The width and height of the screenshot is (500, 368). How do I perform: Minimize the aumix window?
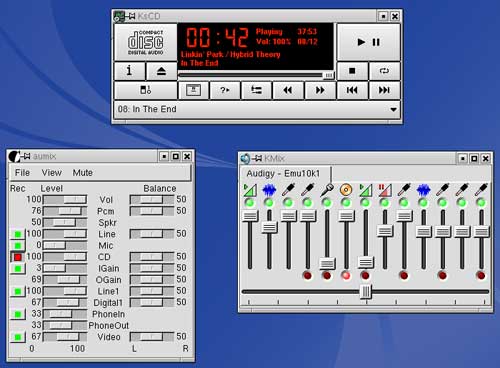coord(164,156)
